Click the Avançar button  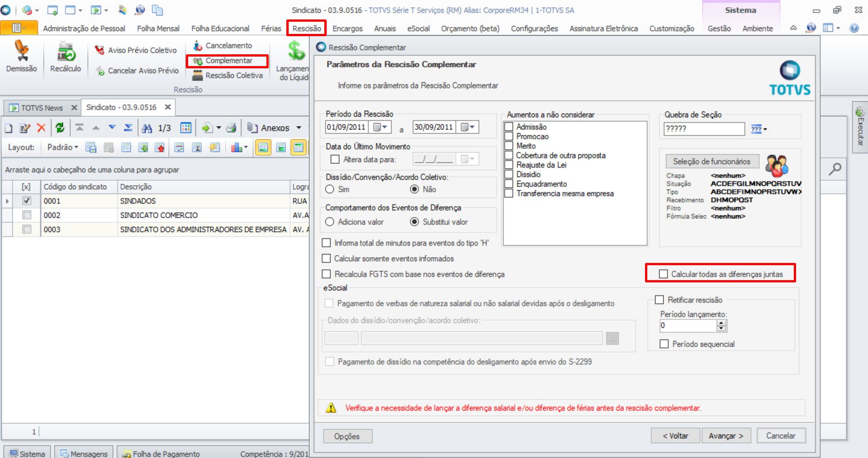726,436
